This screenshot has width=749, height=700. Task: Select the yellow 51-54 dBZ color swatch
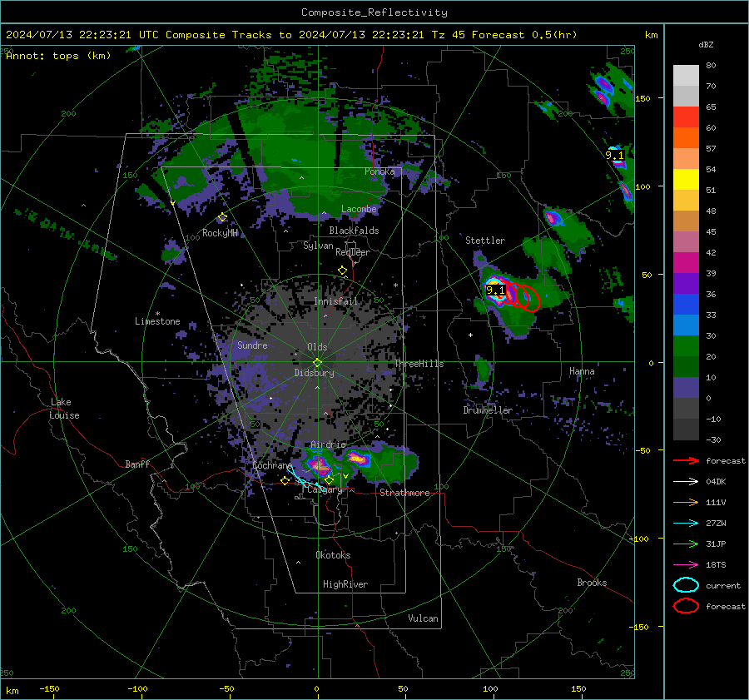click(686, 180)
